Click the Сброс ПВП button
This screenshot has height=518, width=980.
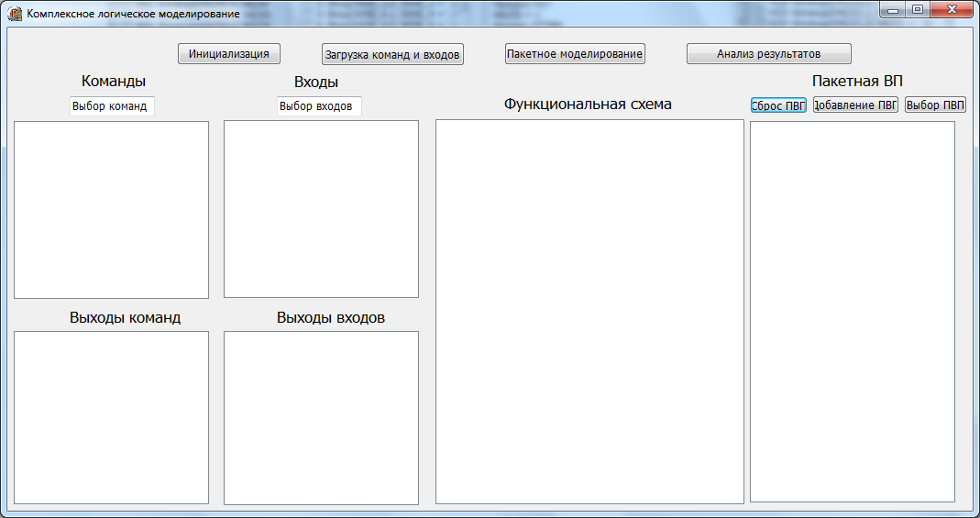pyautogui.click(x=778, y=105)
